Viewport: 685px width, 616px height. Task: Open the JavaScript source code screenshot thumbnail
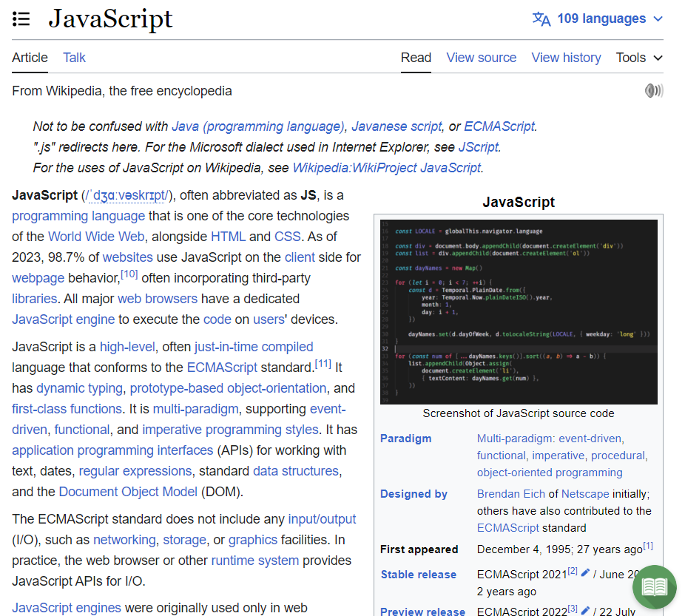coord(519,312)
